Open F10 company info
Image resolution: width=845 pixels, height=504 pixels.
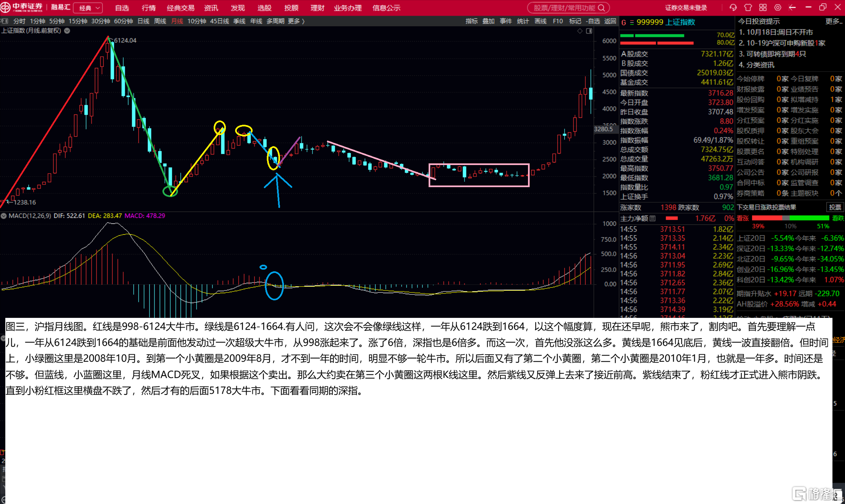(558, 21)
